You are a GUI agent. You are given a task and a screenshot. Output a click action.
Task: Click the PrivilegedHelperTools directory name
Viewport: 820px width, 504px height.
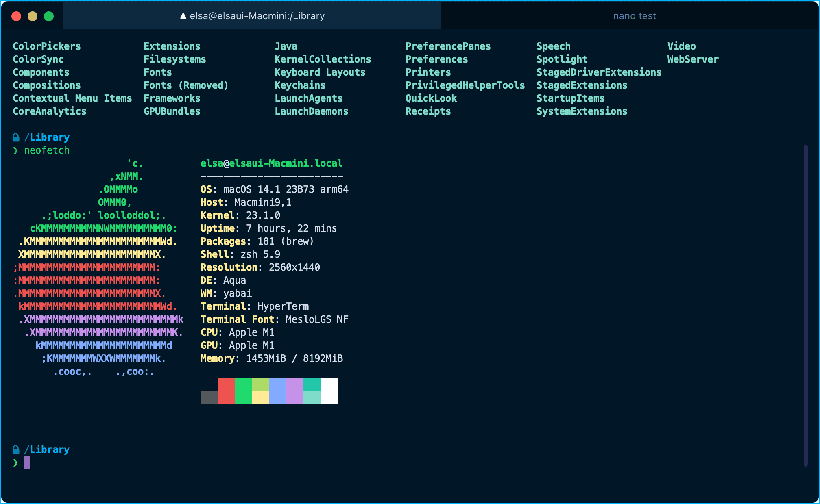(x=465, y=85)
